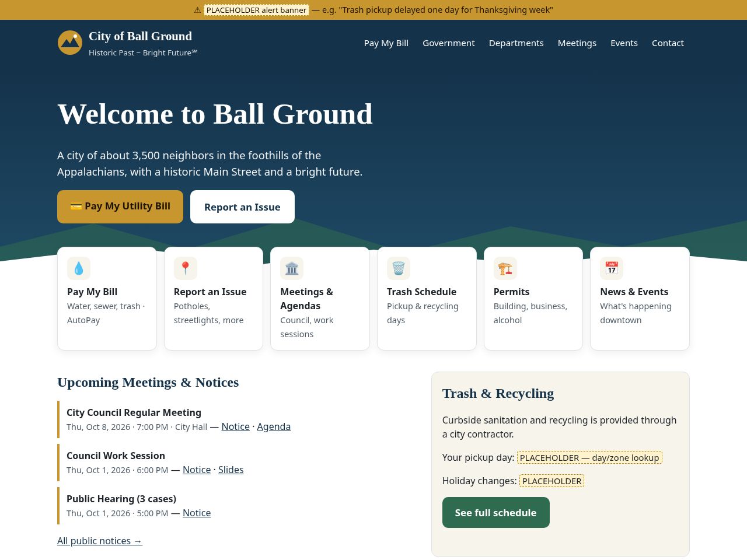This screenshot has width=747, height=560.
Task: Select the Permits card title
Action: point(512,292)
